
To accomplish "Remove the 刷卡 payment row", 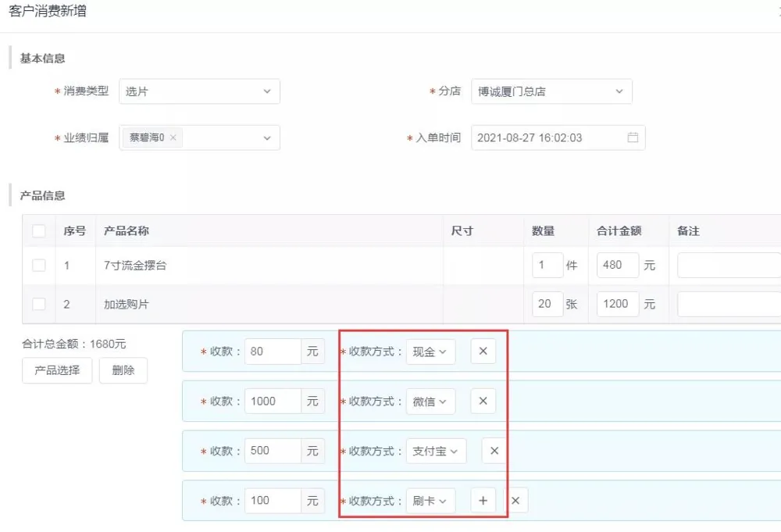I will click(x=515, y=501).
